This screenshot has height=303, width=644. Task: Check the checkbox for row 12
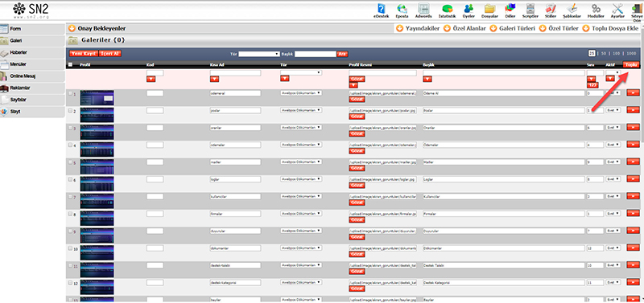(70, 283)
